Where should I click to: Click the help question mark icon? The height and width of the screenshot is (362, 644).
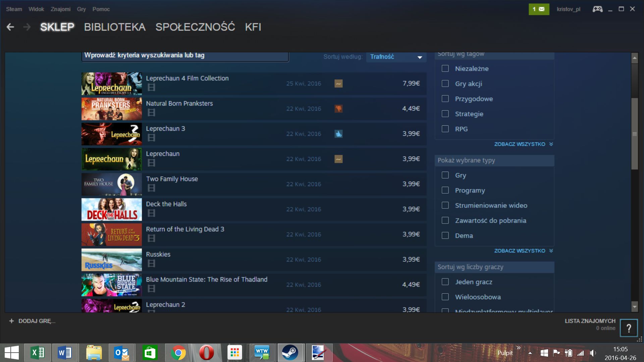point(629,328)
